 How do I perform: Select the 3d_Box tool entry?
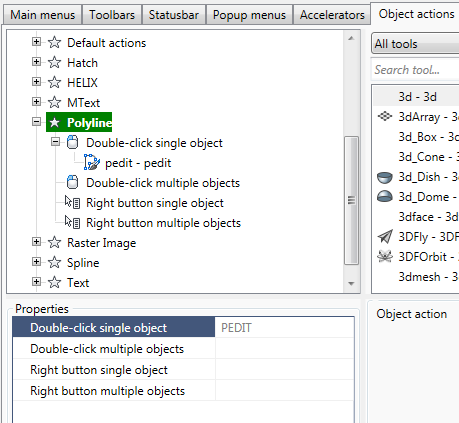click(428, 137)
